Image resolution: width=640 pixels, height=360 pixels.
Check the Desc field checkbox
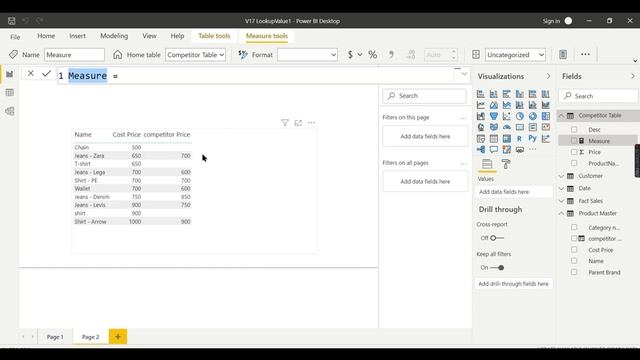[x=574, y=129]
